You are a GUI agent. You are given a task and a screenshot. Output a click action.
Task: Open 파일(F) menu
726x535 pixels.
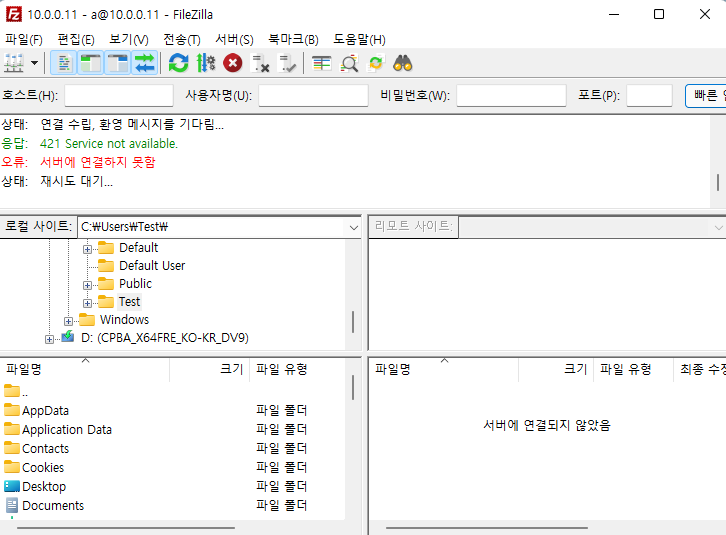24,40
